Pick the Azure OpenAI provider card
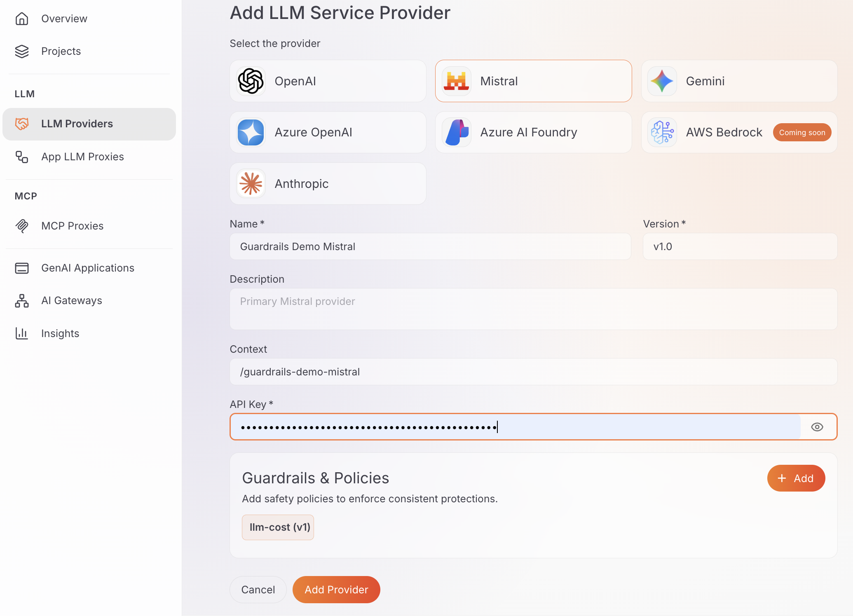This screenshot has width=853, height=616. [328, 132]
